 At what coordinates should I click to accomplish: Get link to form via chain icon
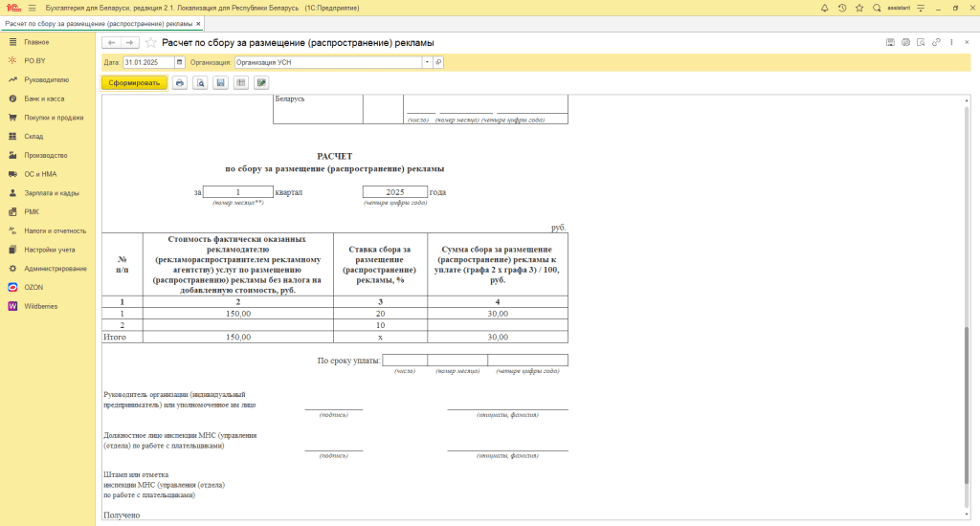[x=936, y=42]
